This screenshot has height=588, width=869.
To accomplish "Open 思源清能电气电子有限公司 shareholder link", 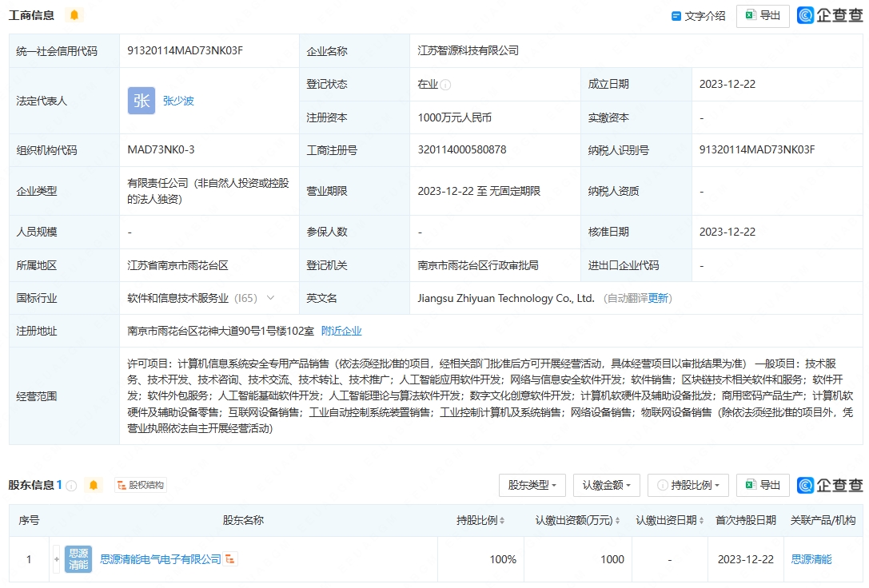I will (160, 560).
